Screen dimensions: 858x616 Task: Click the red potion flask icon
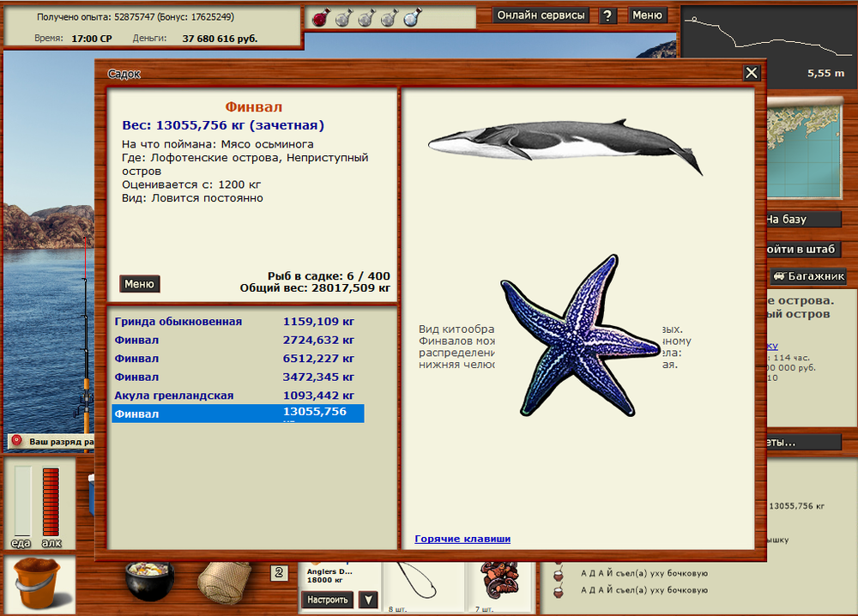[320, 17]
